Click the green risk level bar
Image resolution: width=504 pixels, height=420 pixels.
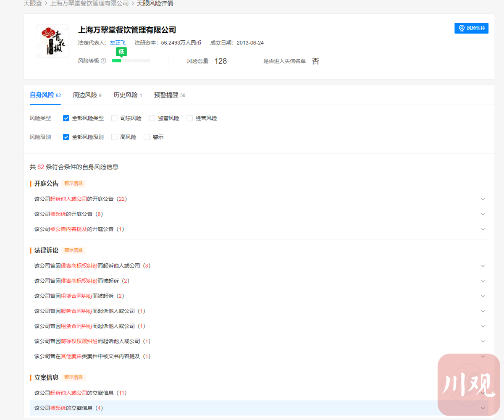[x=117, y=61]
